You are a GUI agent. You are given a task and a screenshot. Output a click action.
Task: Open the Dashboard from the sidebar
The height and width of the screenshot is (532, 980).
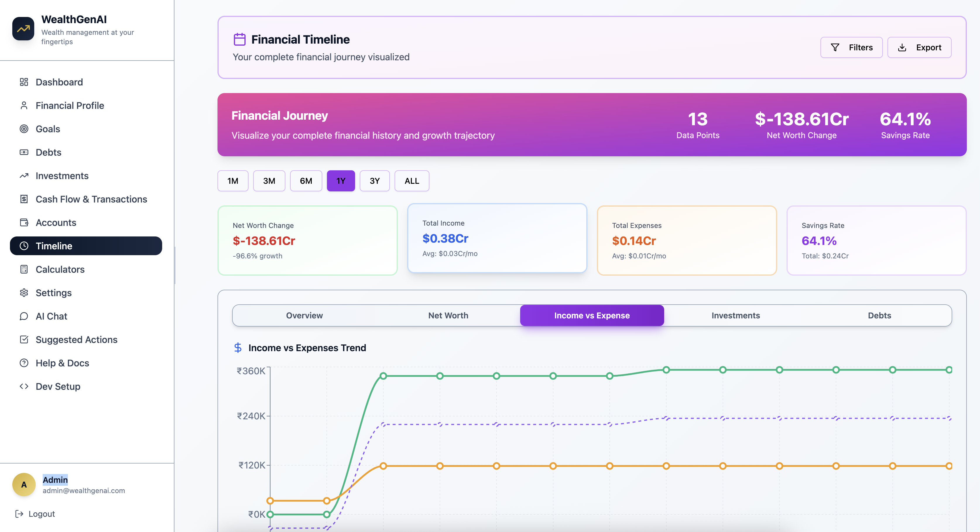tap(24, 82)
